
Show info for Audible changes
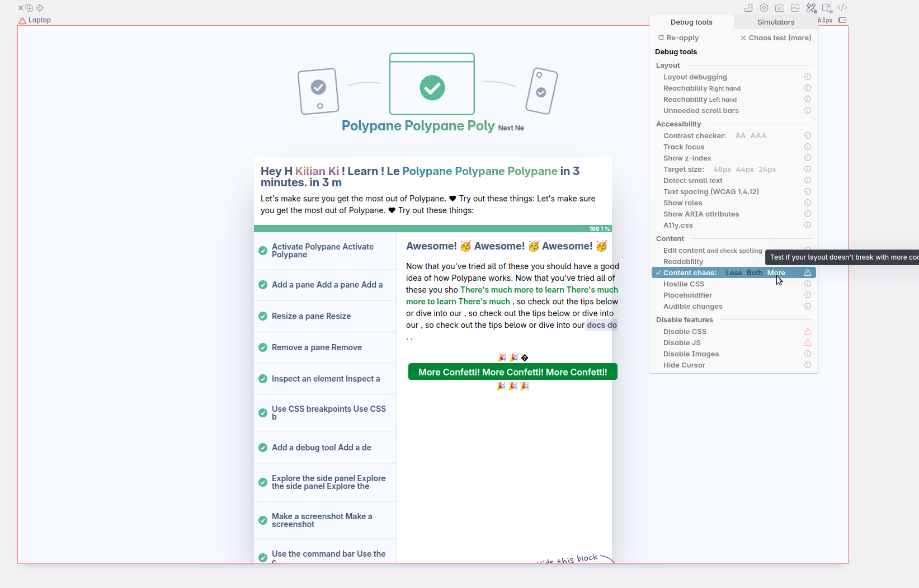coord(808,306)
